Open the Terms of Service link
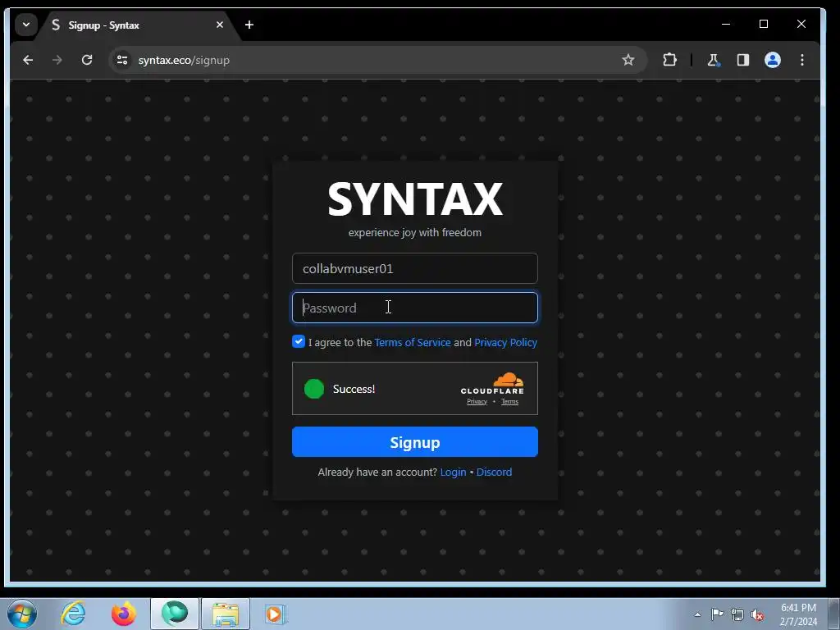Image resolution: width=840 pixels, height=630 pixels. coord(413,342)
